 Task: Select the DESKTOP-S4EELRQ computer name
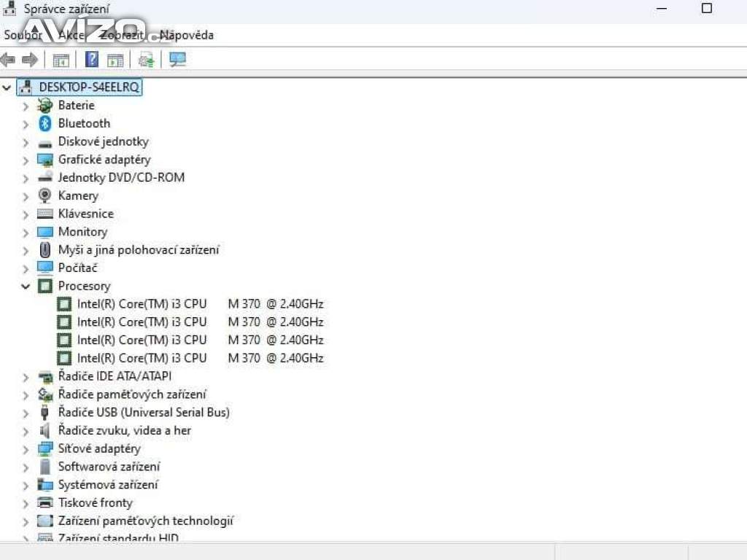89,87
